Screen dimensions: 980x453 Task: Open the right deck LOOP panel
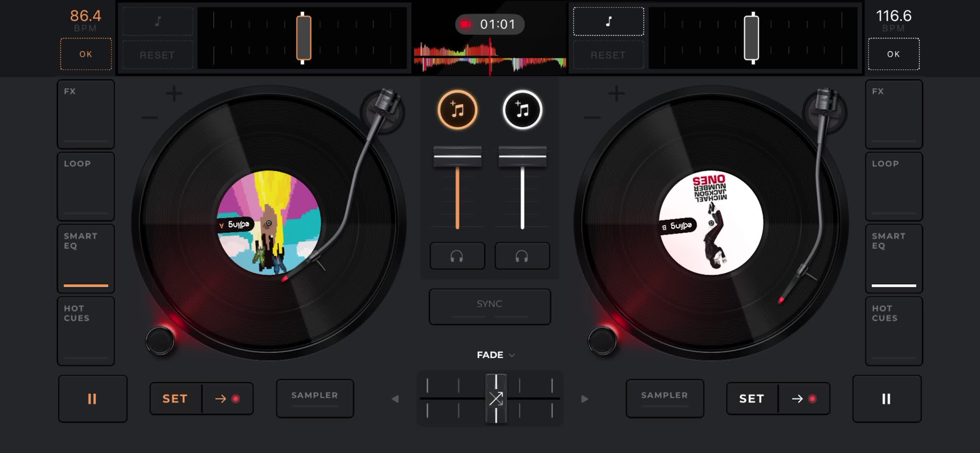894,186
